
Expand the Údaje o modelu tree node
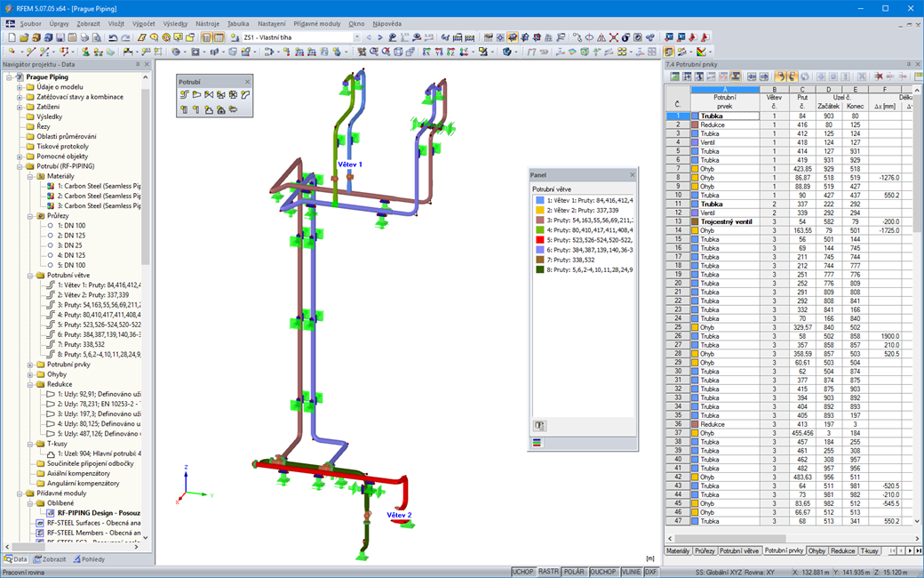tap(20, 87)
